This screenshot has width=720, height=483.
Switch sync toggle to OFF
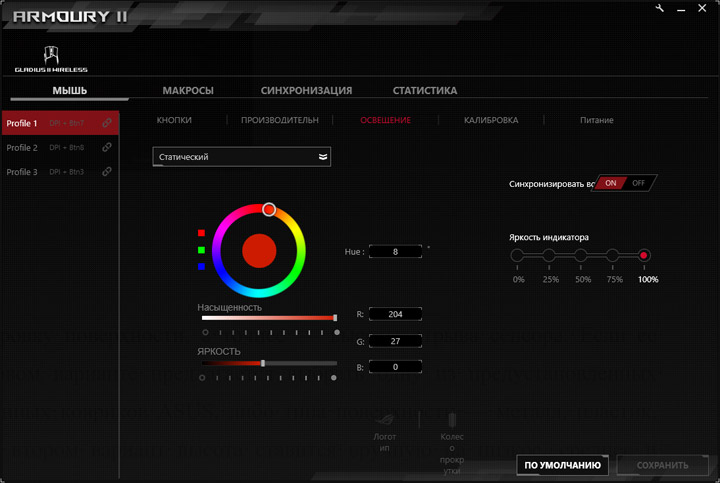[638, 183]
